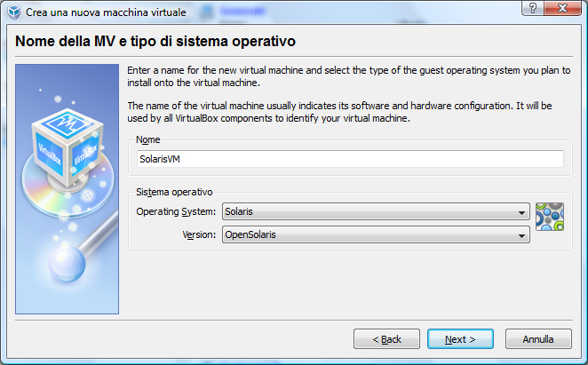Image resolution: width=588 pixels, height=365 pixels.
Task: Click the Sistema operativo group label
Action: pyautogui.click(x=174, y=192)
